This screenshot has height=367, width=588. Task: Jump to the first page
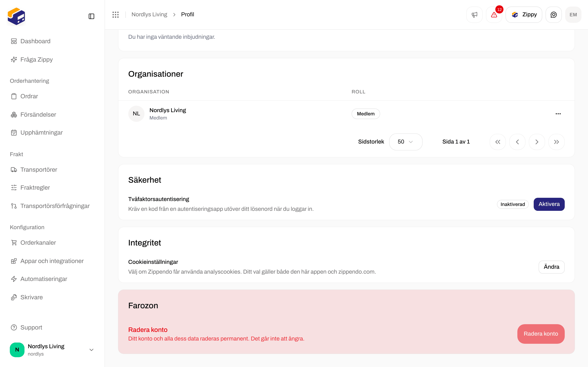pyautogui.click(x=498, y=142)
